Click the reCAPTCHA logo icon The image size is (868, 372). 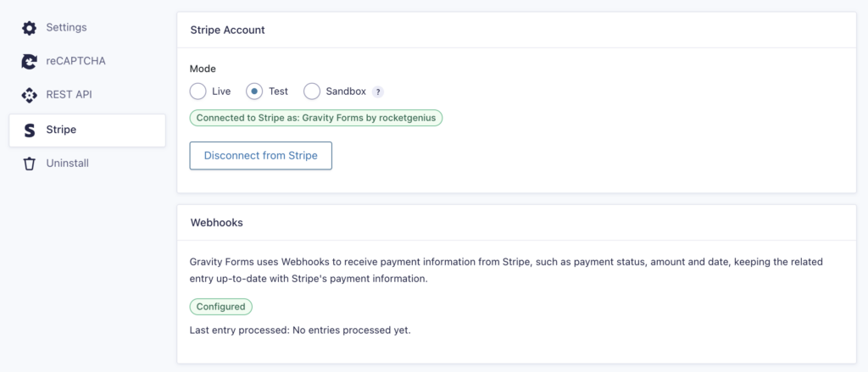coord(29,62)
